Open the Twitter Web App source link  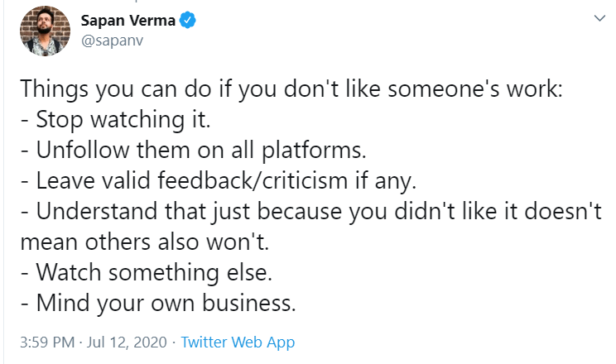pyautogui.click(x=238, y=342)
